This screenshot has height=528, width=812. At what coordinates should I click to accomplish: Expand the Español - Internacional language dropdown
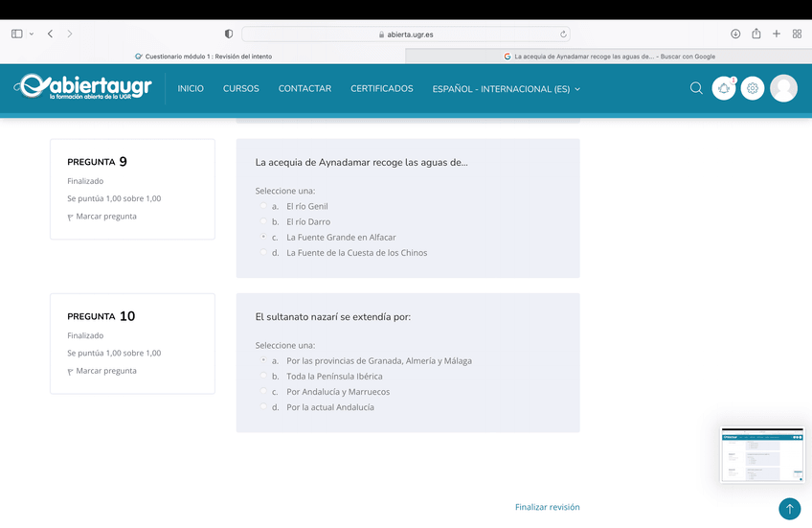click(x=507, y=89)
